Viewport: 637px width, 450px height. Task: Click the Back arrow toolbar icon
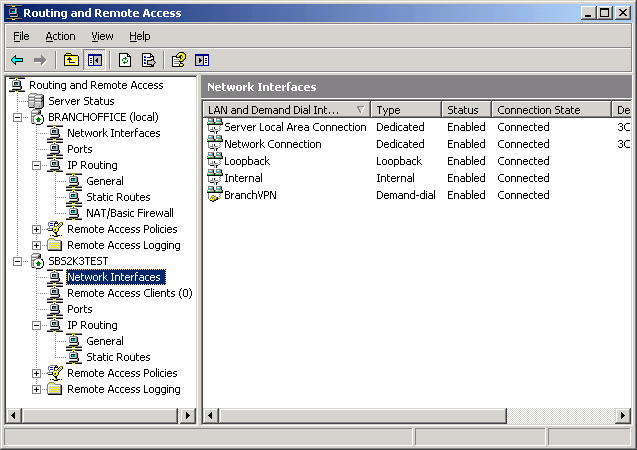(17, 61)
